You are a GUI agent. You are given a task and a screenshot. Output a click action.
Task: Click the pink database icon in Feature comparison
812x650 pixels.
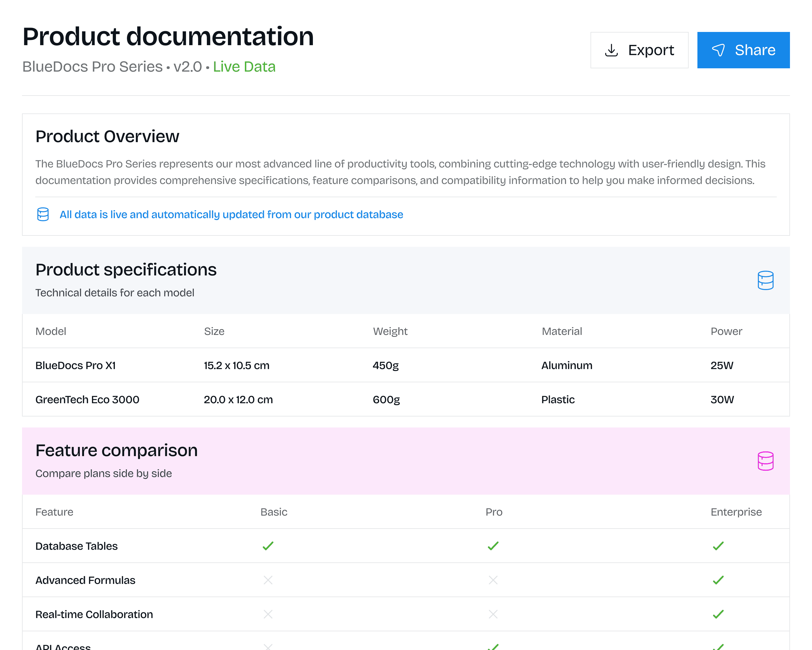pyautogui.click(x=765, y=461)
